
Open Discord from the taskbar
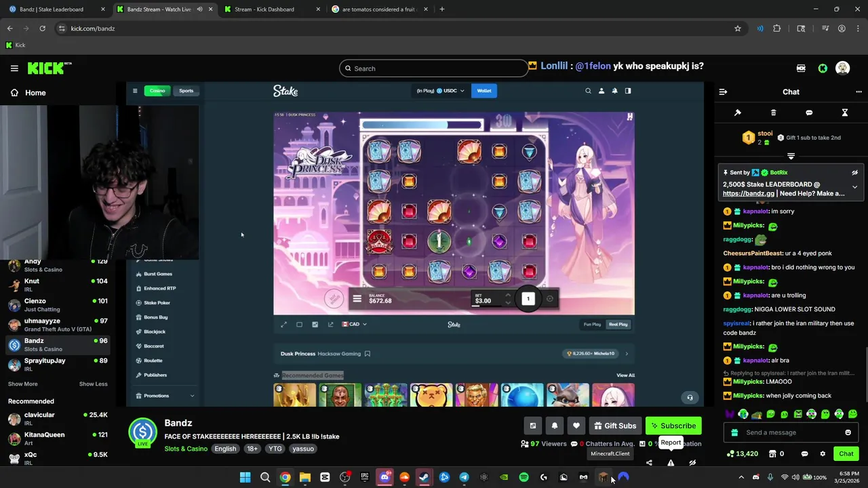385,477
